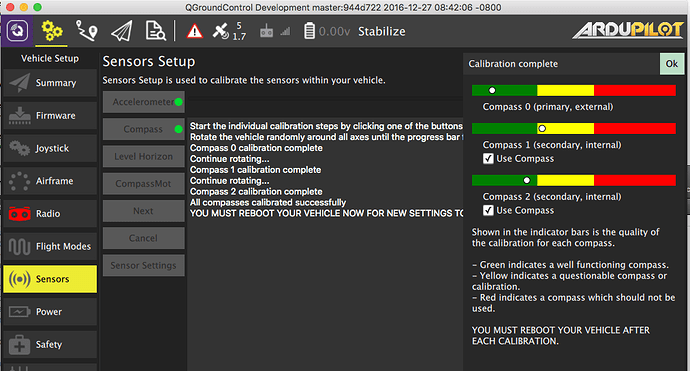The height and width of the screenshot is (371, 690).
Task: Click the Accelerometer calibration button
Action: click(x=144, y=102)
